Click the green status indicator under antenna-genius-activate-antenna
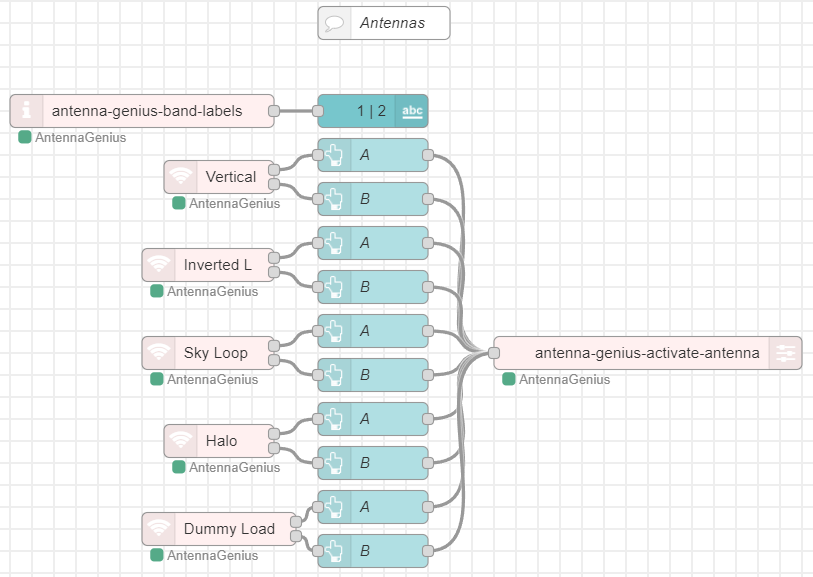 click(509, 379)
